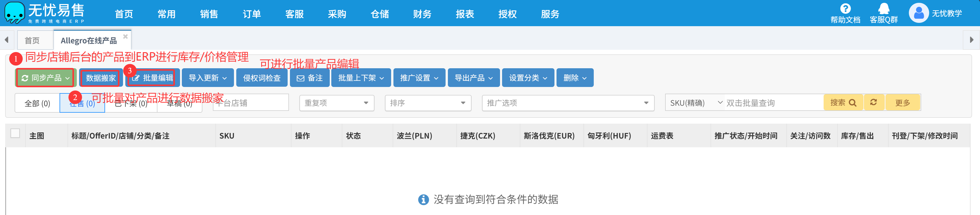This screenshot has width=980, height=215.
Task: Click the 数据搬家 button
Action: pyautogui.click(x=101, y=78)
